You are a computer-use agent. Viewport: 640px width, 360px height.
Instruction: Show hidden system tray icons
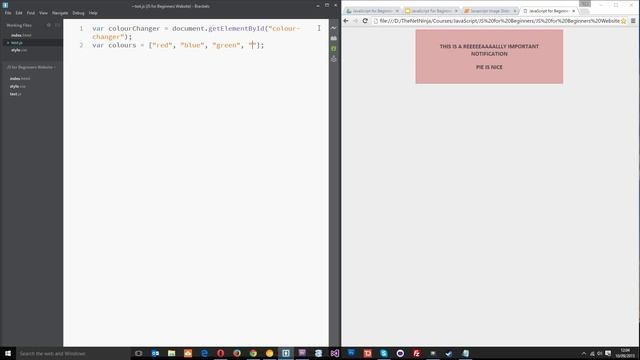[584, 353]
